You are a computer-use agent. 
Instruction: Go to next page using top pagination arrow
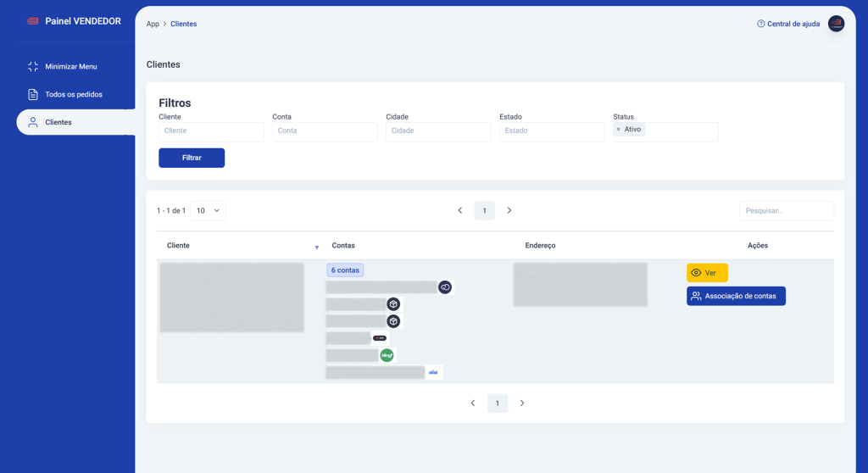pyautogui.click(x=509, y=210)
